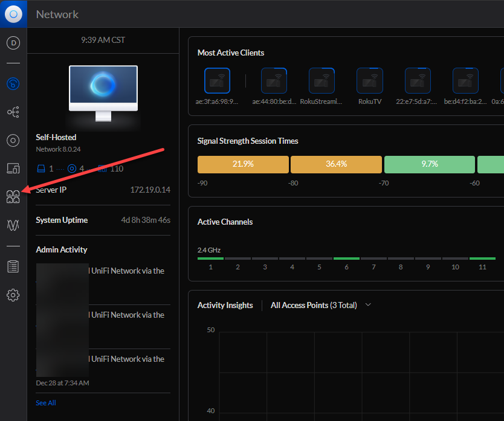The height and width of the screenshot is (421, 504).
Task: Open the Topology icon in sidebar
Action: coord(13,112)
